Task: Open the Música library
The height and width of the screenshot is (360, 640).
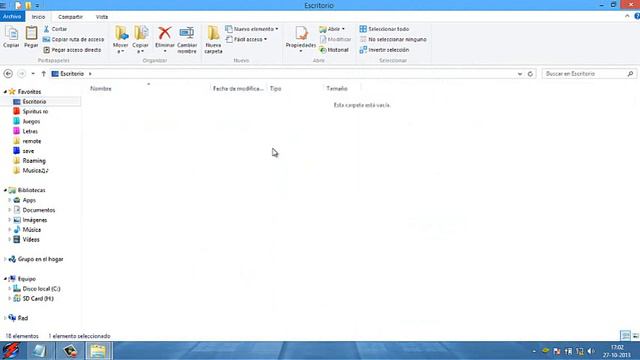Action: [31, 230]
